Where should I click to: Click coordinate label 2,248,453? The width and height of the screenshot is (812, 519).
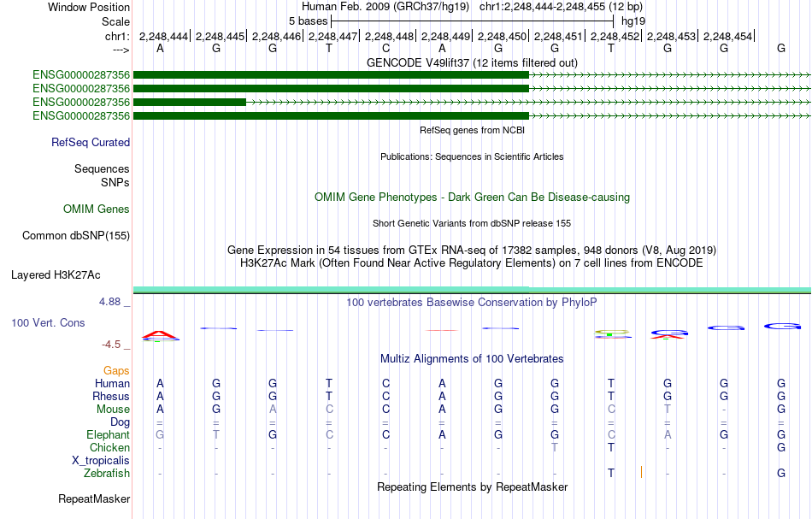(672, 36)
